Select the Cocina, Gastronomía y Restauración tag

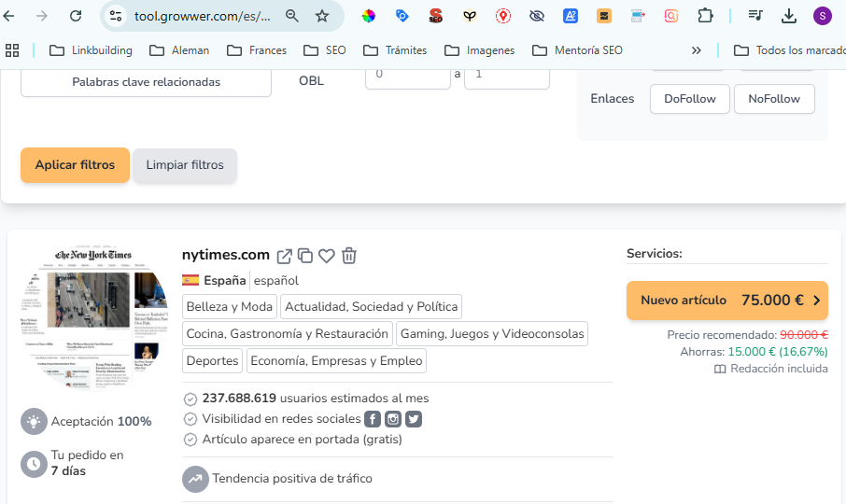pos(287,333)
